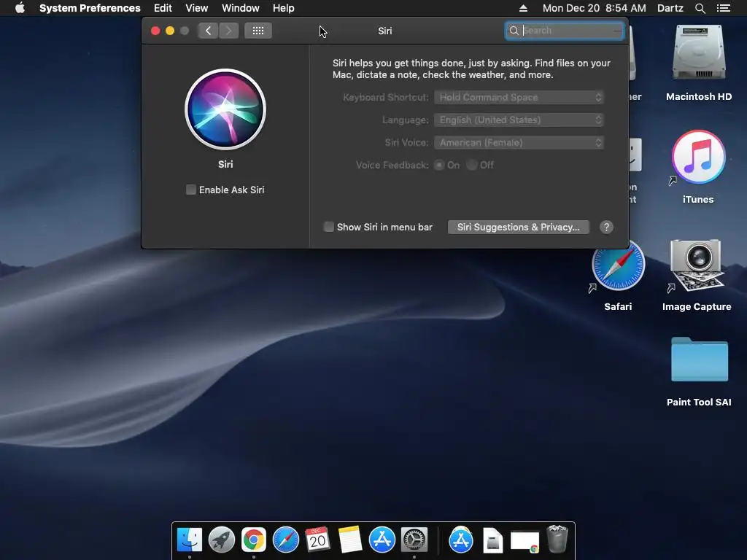Click the date and time clock

tap(594, 8)
